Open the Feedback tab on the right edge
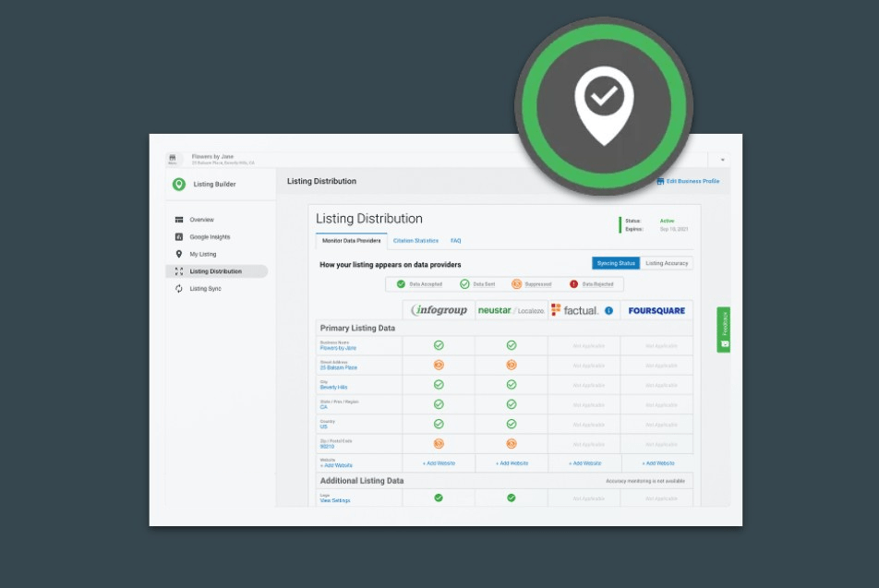The width and height of the screenshot is (879, 588). [724, 330]
